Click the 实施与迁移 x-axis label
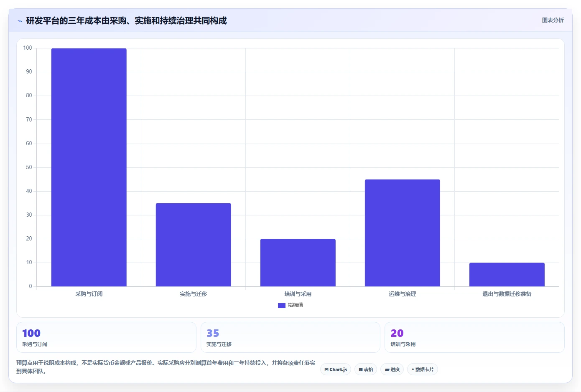The width and height of the screenshot is (581, 392). pos(194,294)
